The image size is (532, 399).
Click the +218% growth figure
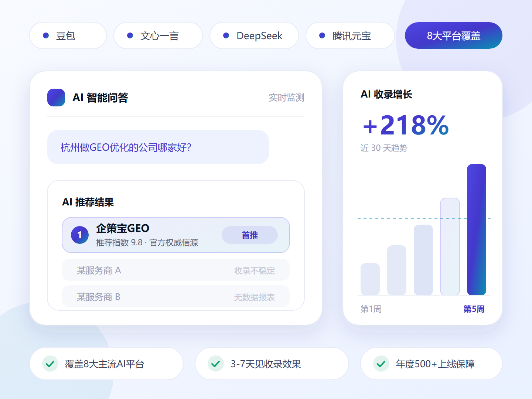click(406, 125)
